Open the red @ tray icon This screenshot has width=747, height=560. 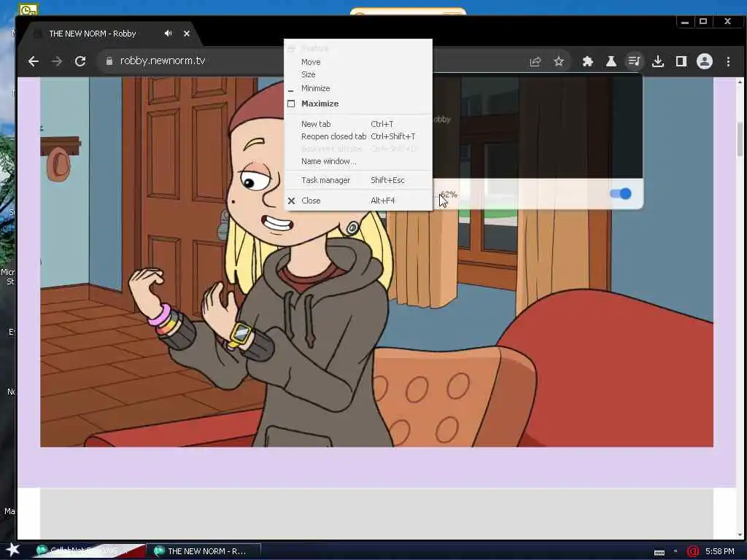pos(693,551)
